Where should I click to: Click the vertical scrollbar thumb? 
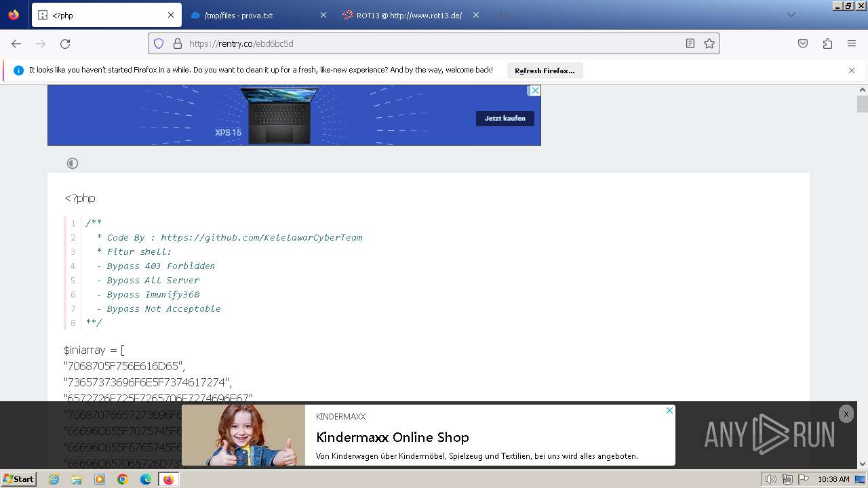pyautogui.click(x=863, y=104)
